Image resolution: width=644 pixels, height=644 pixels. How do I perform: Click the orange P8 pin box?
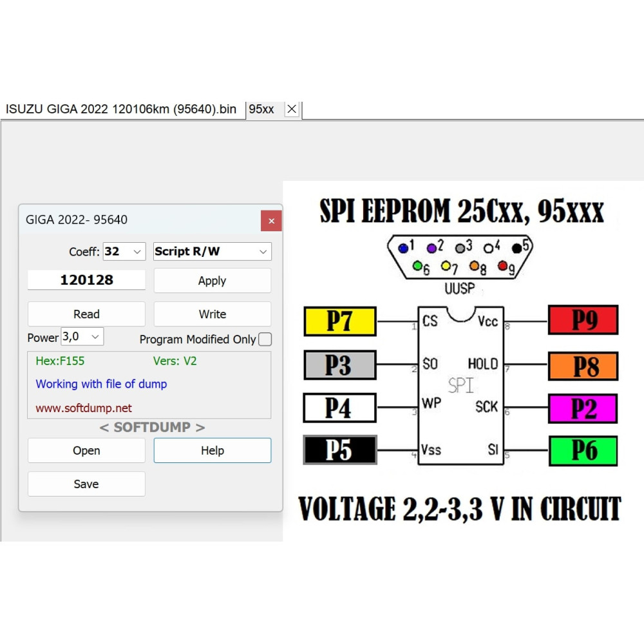point(583,366)
